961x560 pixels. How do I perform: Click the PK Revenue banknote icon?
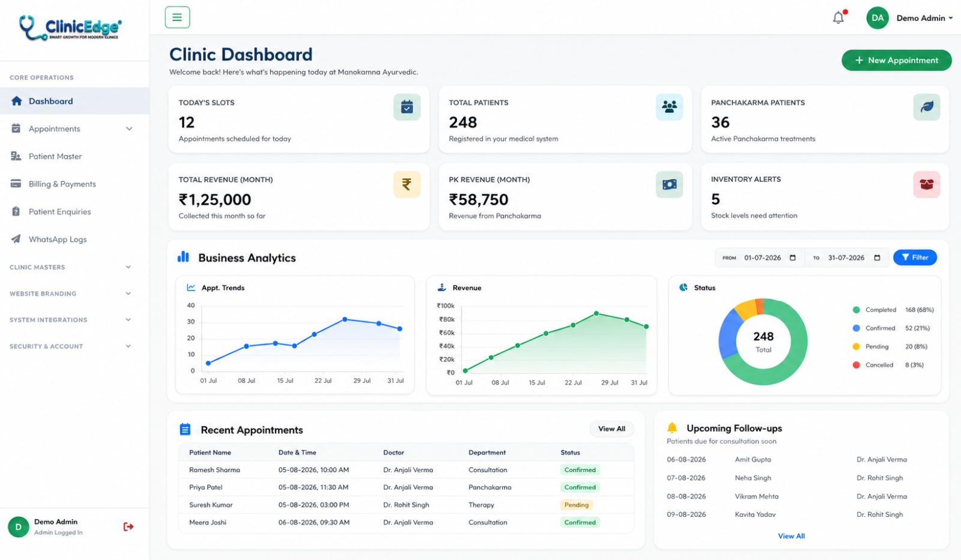(669, 184)
